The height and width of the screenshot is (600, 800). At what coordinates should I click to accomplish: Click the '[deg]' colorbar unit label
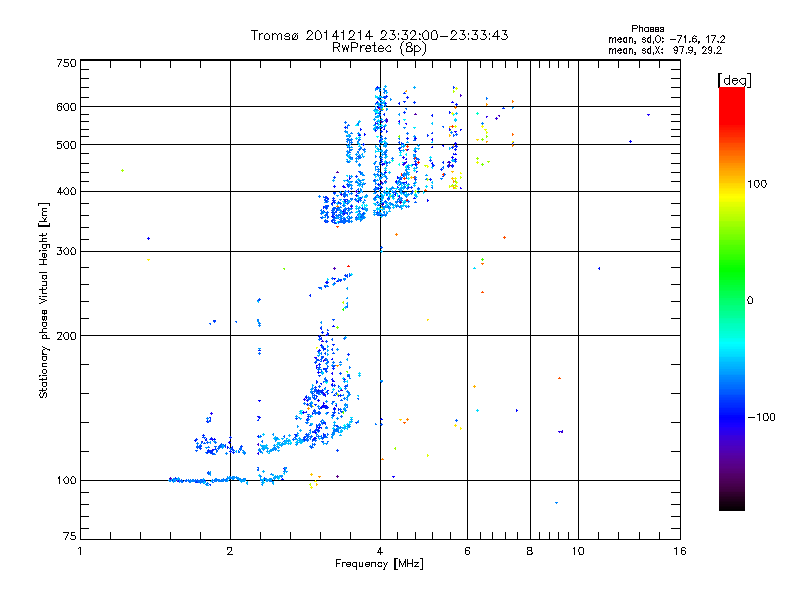[x=734, y=81]
